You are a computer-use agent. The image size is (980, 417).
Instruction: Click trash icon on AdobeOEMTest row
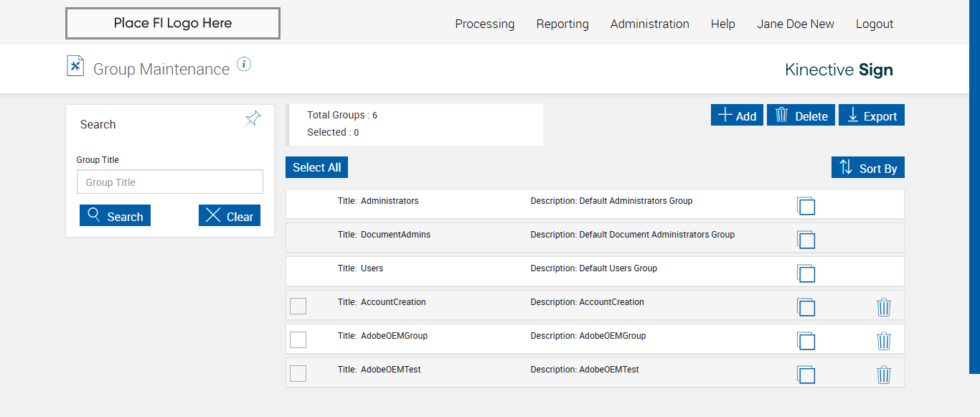tap(884, 375)
